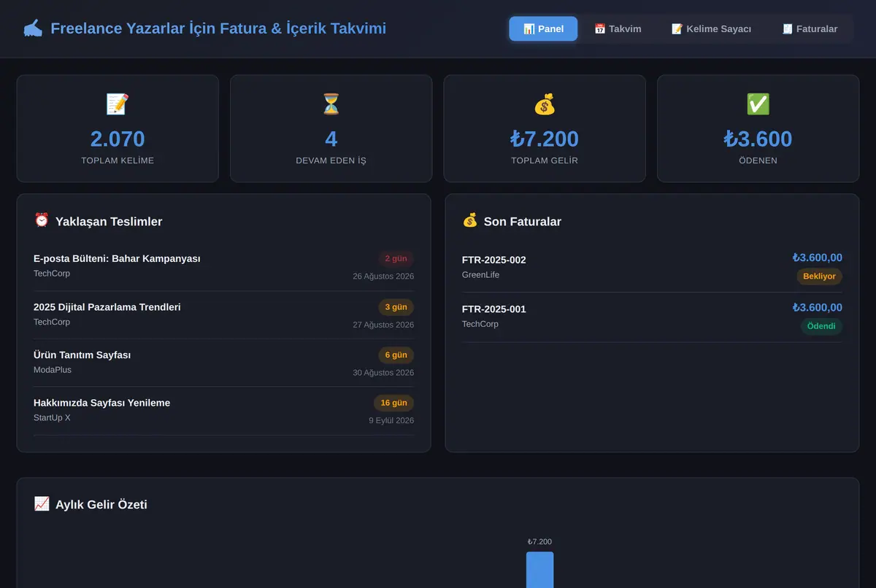Click the 2.070 total words value
The height and width of the screenshot is (588, 876).
pyautogui.click(x=118, y=139)
